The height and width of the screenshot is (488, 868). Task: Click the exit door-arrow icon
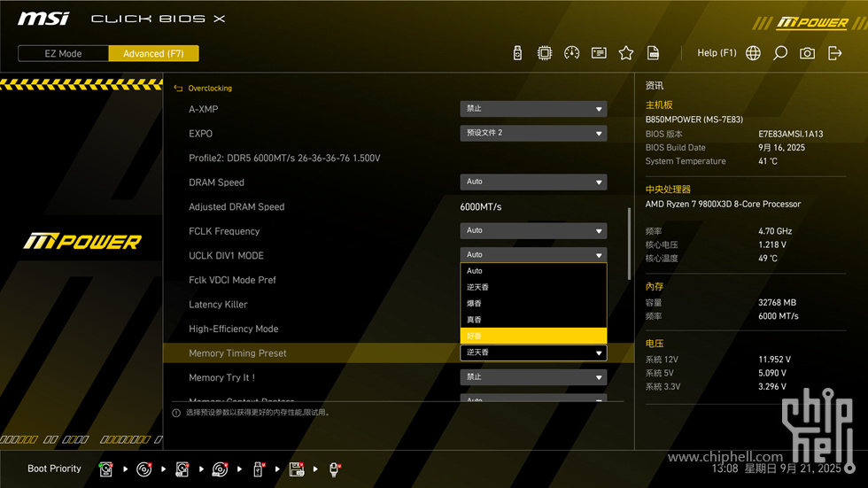point(834,53)
